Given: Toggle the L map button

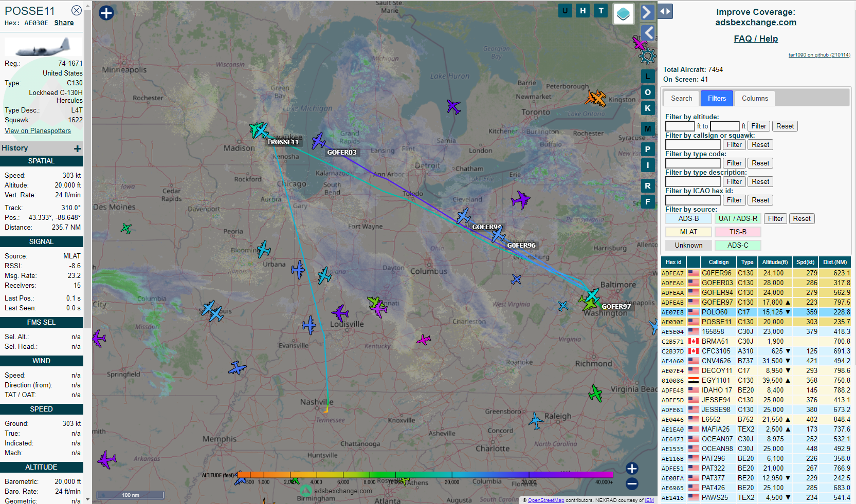Looking at the screenshot, I should click(x=648, y=77).
